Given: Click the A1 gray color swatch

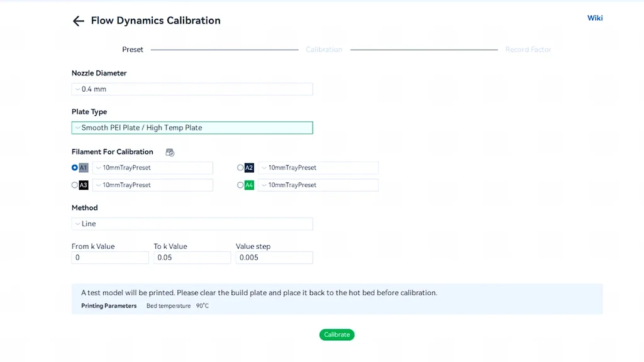Looking at the screenshot, I should 84,167.
